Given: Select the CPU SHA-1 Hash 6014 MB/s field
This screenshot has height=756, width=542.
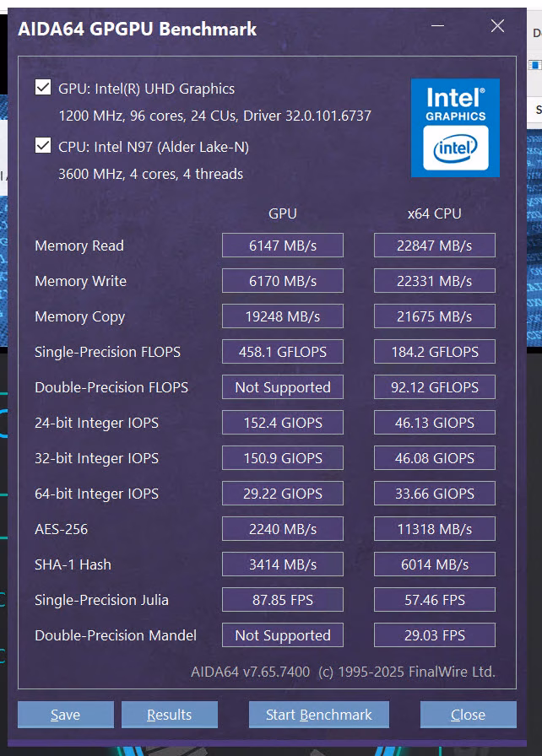Looking at the screenshot, I should click(435, 564).
